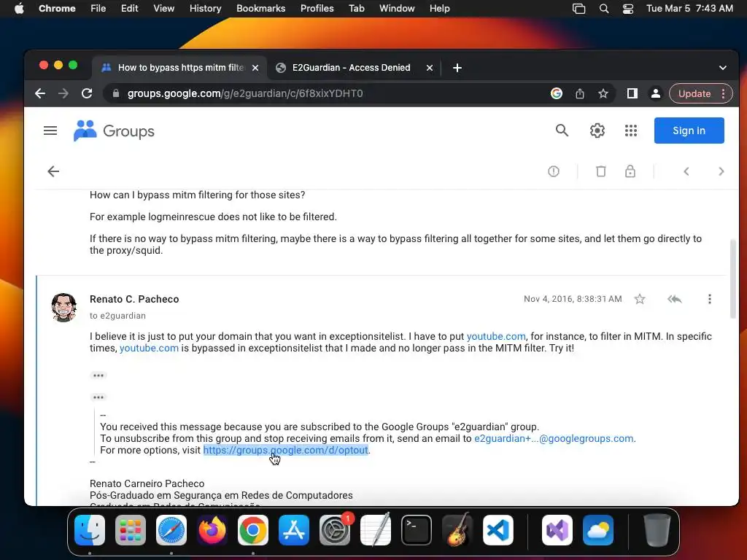Screen dimensions: 747x560
Task: Open the Edit menu
Action: click(129, 8)
